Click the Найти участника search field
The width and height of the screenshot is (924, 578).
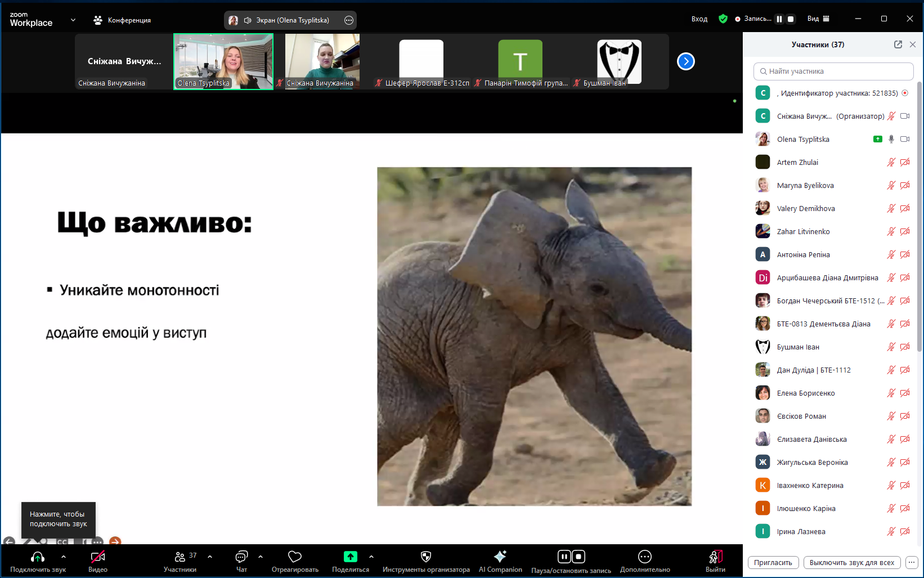coord(833,71)
